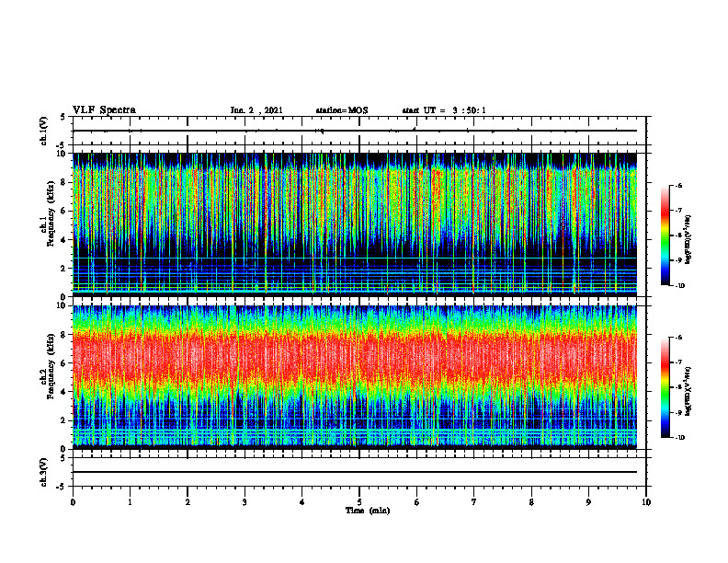Viewport: 728px width, 563px height.
Task: Click the ch.2 frequency axis "10" tick label
Action: [x=63, y=305]
